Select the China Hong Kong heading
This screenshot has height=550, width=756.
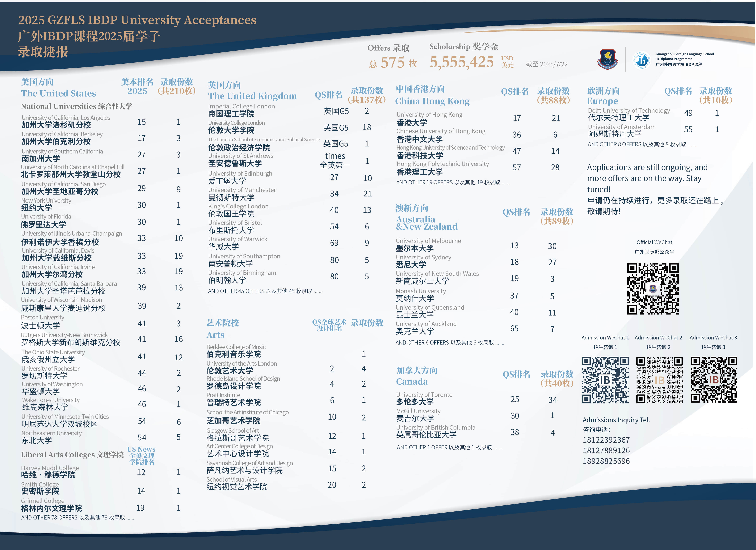point(432,101)
